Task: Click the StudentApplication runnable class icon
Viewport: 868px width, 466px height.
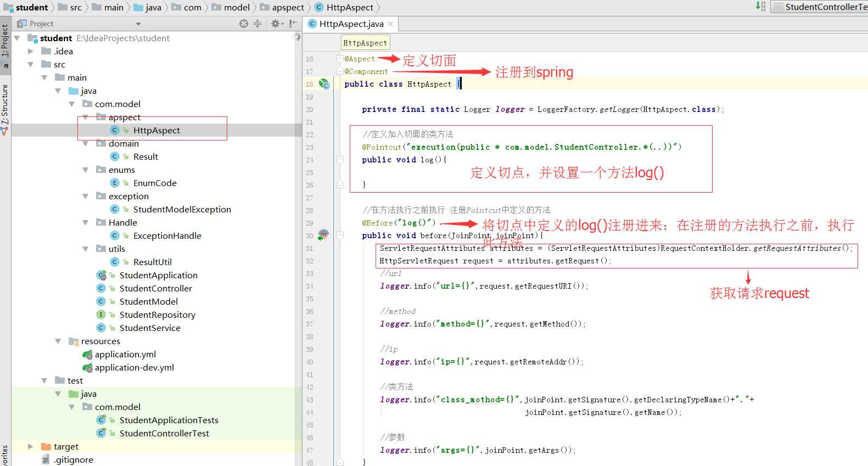Action: [x=101, y=275]
